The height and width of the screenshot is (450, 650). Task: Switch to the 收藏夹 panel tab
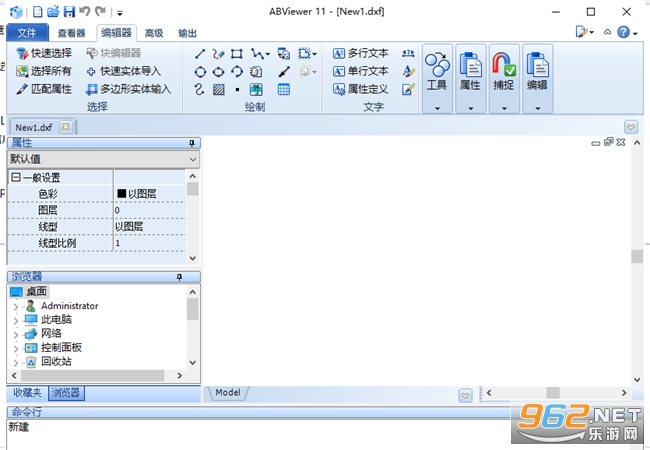click(27, 393)
